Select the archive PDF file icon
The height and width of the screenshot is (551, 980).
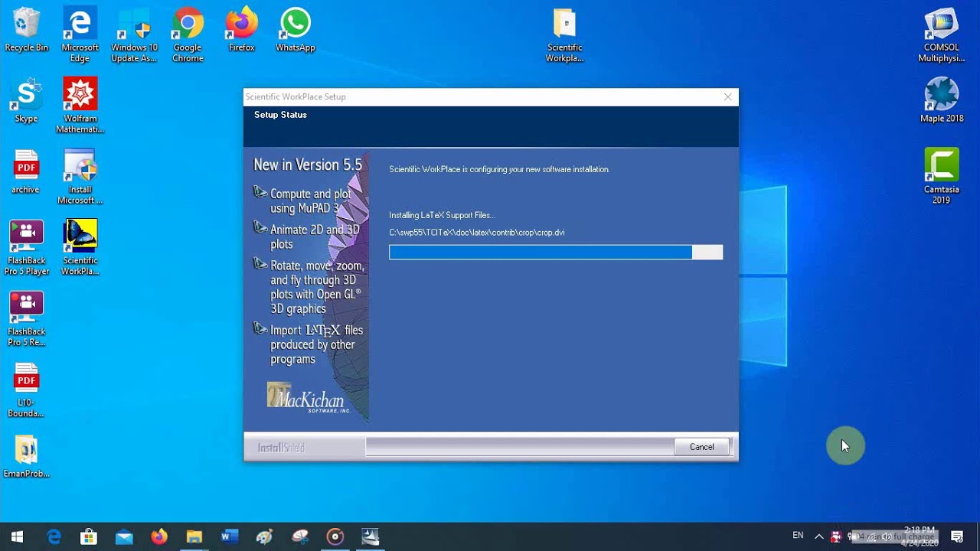pos(26,172)
